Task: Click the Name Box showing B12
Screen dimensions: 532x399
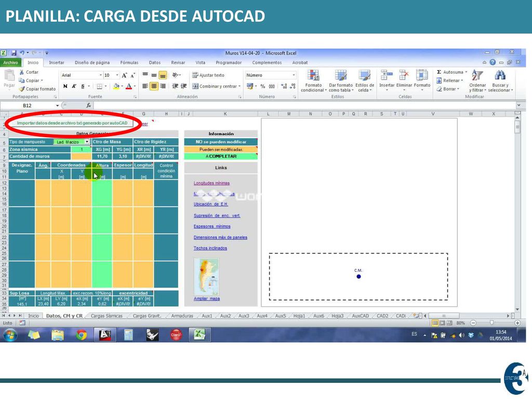Action: coord(27,105)
